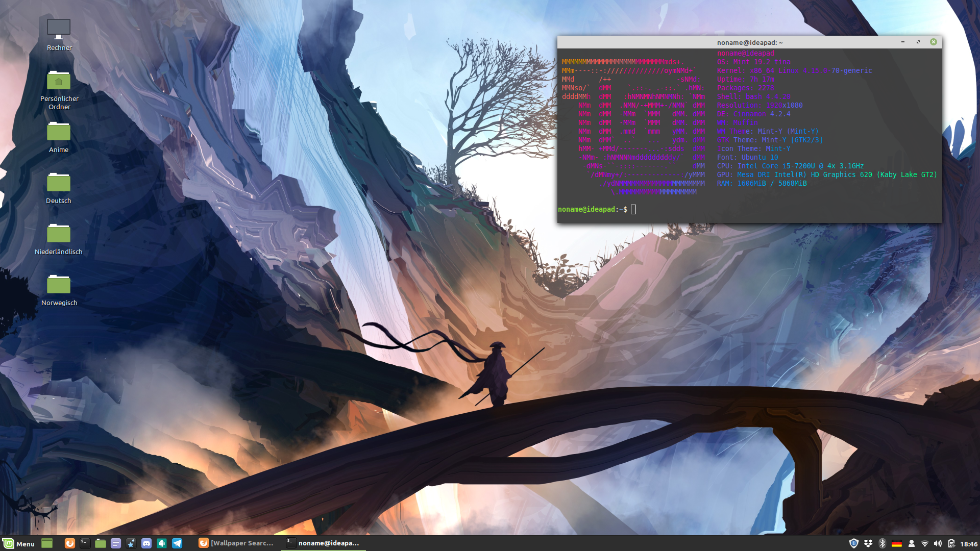The image size is (980, 551).
Task: Minimize the terminal window
Action: click(903, 42)
